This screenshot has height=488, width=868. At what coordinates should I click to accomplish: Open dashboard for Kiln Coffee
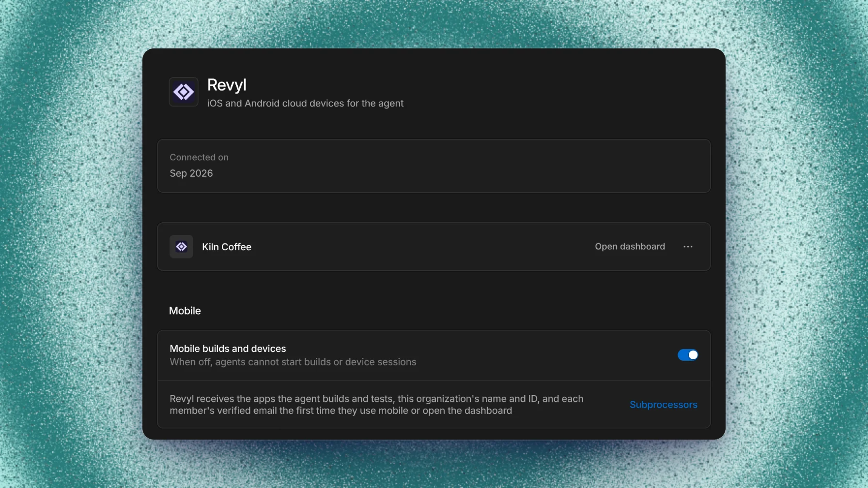tap(630, 246)
